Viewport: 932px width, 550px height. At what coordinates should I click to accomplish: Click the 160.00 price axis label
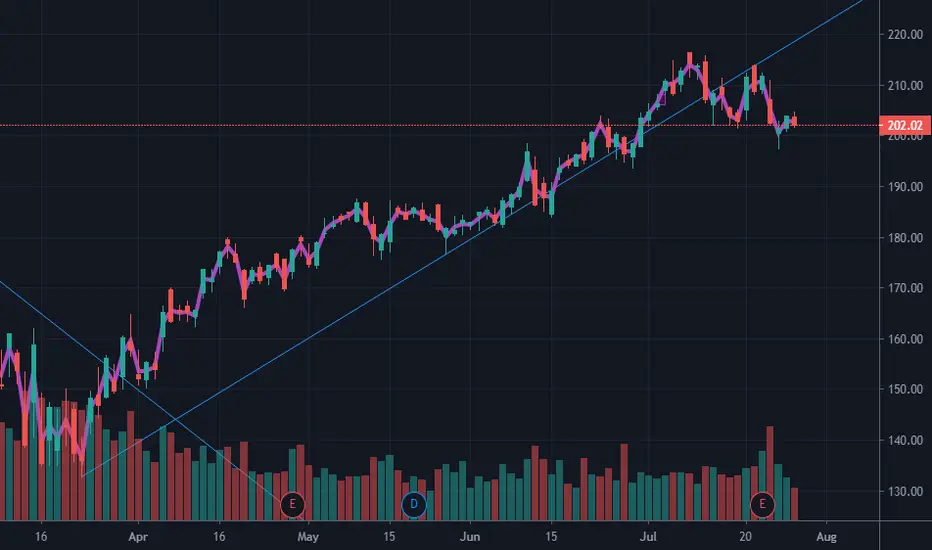point(905,339)
